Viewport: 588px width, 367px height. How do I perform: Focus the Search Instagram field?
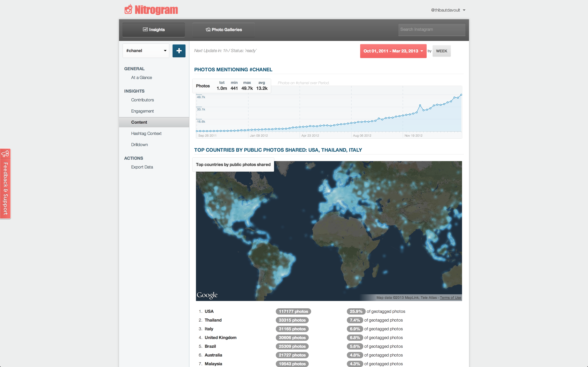(432, 29)
